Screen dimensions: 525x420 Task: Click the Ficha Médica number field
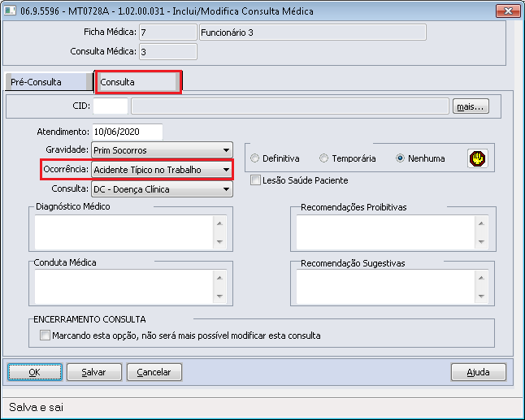[168, 32]
